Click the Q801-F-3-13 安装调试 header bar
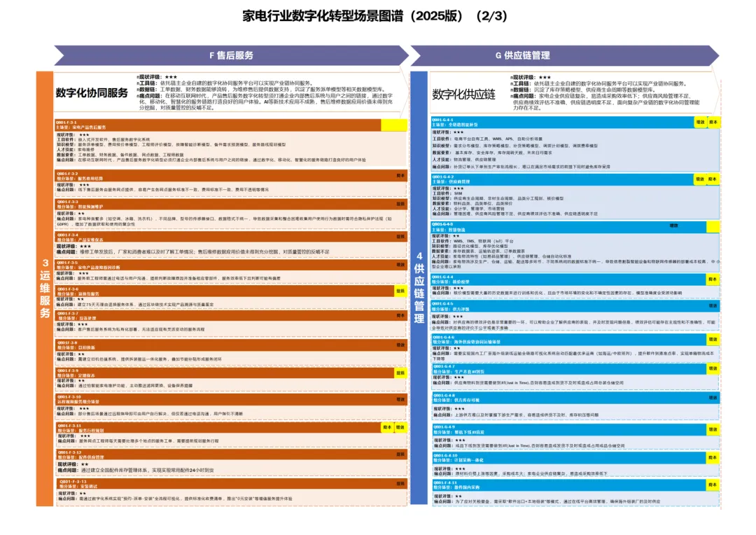The width and height of the screenshot is (756, 535). pyautogui.click(x=231, y=484)
